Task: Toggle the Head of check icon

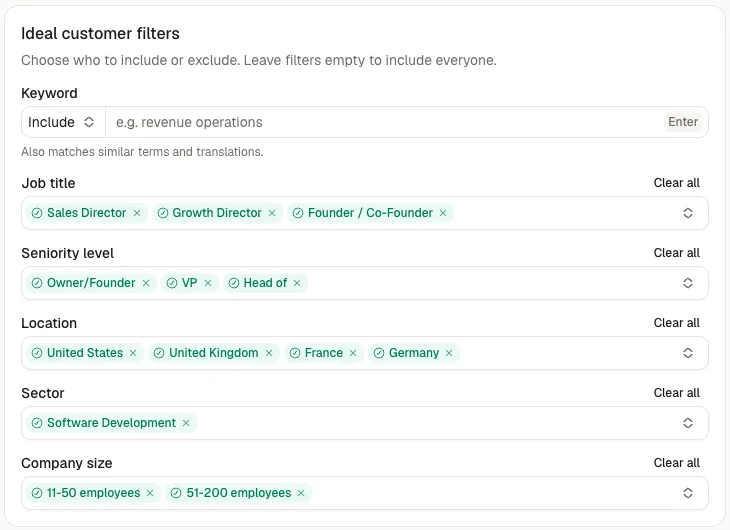Action: pos(234,283)
